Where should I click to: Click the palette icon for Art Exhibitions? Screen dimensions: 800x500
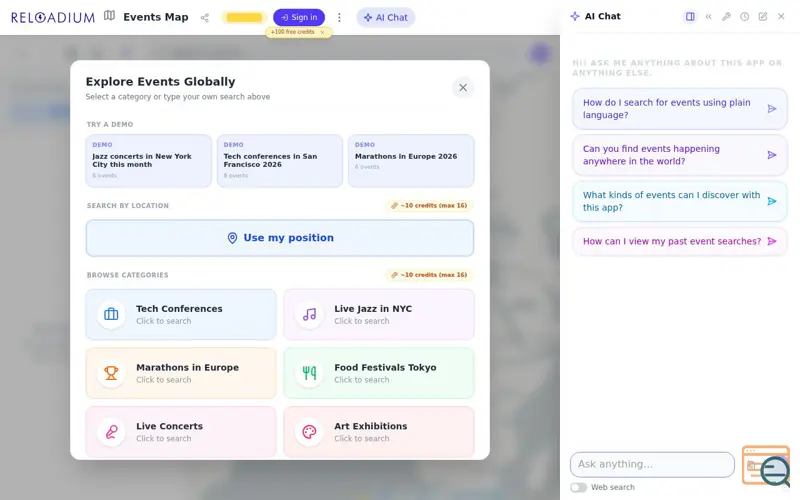click(309, 432)
